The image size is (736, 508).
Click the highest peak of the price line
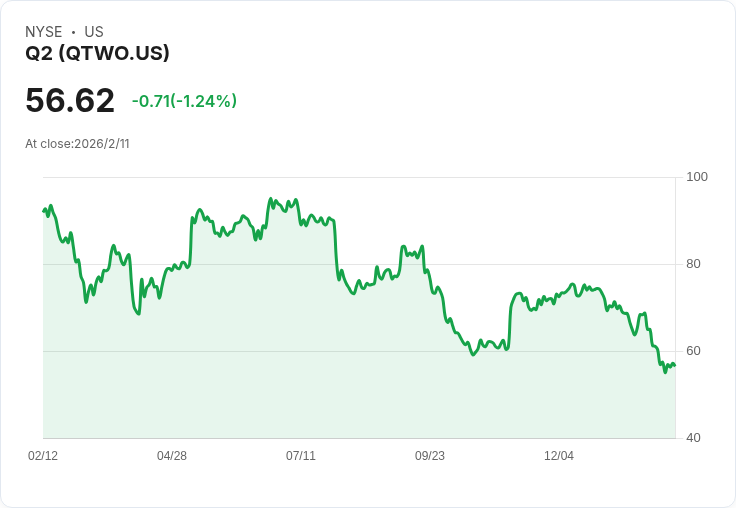[271, 199]
